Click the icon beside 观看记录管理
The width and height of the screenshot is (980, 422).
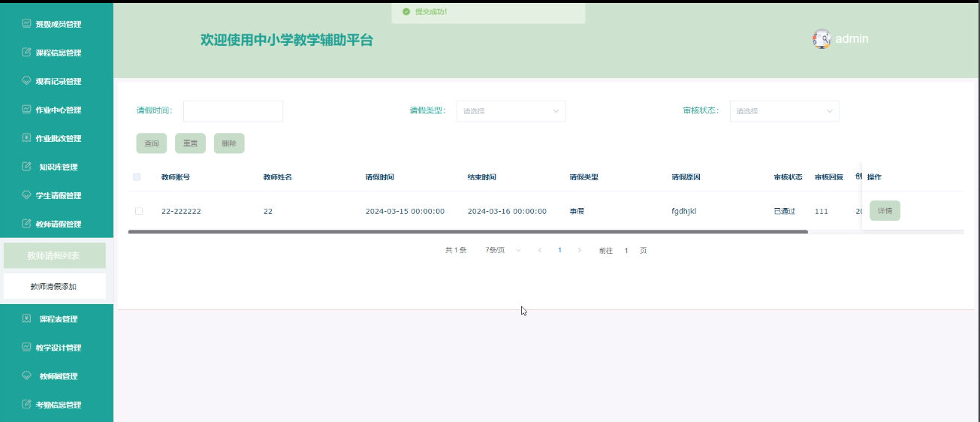point(27,81)
